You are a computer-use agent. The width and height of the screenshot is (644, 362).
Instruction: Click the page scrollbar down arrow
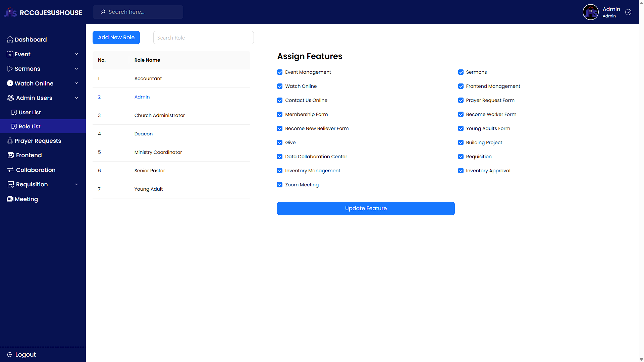coord(641,359)
